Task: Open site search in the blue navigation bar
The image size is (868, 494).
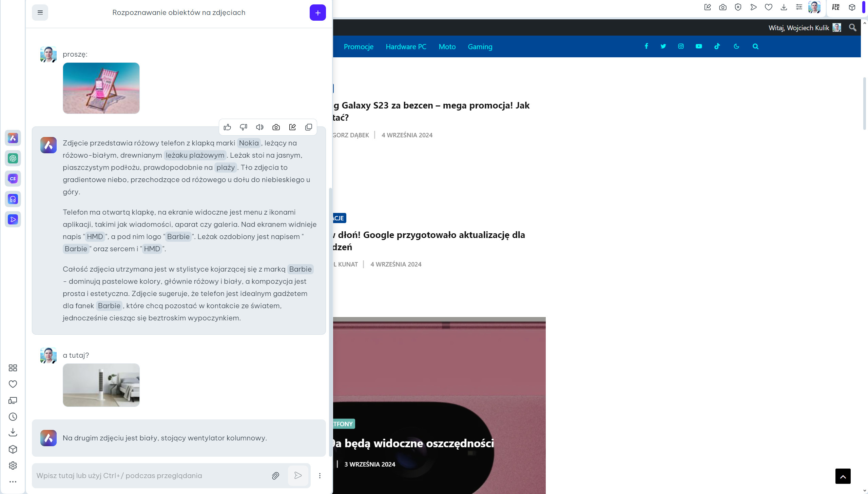Action: coord(755,46)
